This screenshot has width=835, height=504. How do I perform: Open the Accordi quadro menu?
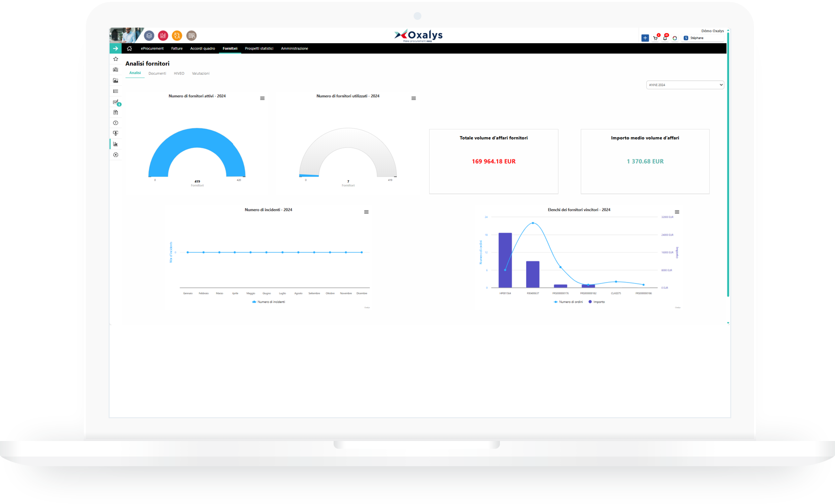203,48
